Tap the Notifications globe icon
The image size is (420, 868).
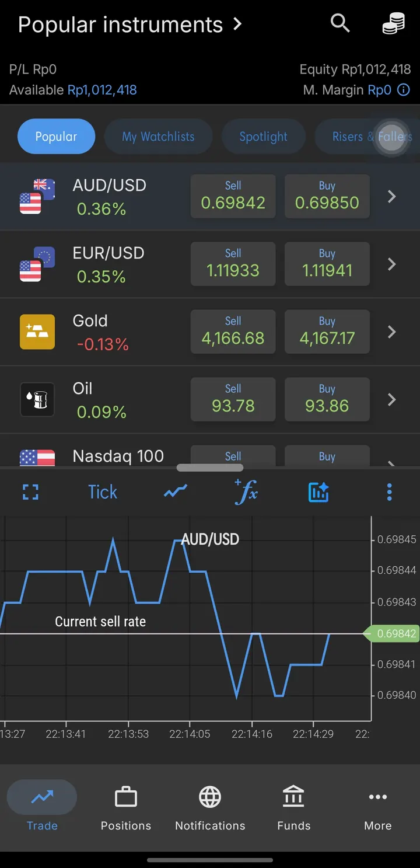pos(210,797)
